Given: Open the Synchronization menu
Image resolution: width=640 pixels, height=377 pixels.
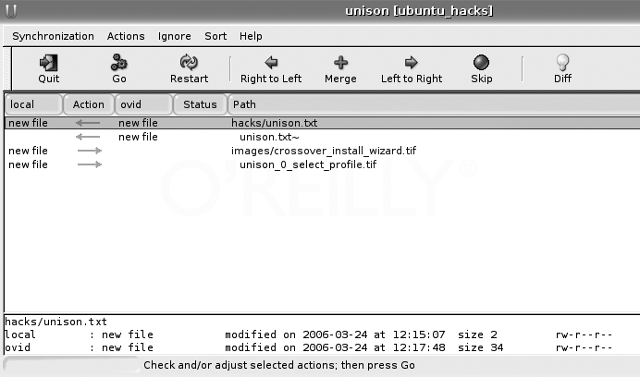Looking at the screenshot, I should (53, 36).
